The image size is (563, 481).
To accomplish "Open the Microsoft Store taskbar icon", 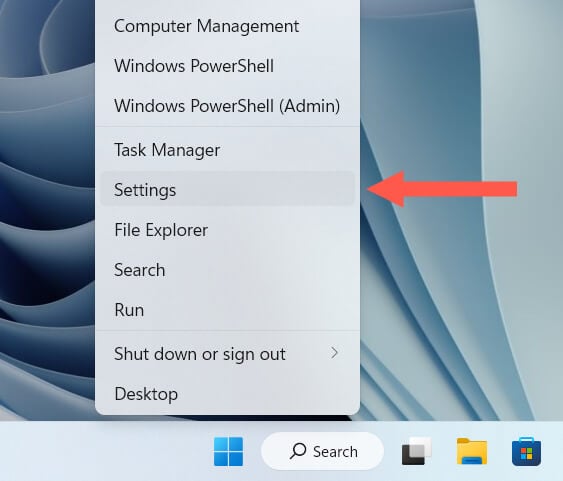I will [526, 451].
